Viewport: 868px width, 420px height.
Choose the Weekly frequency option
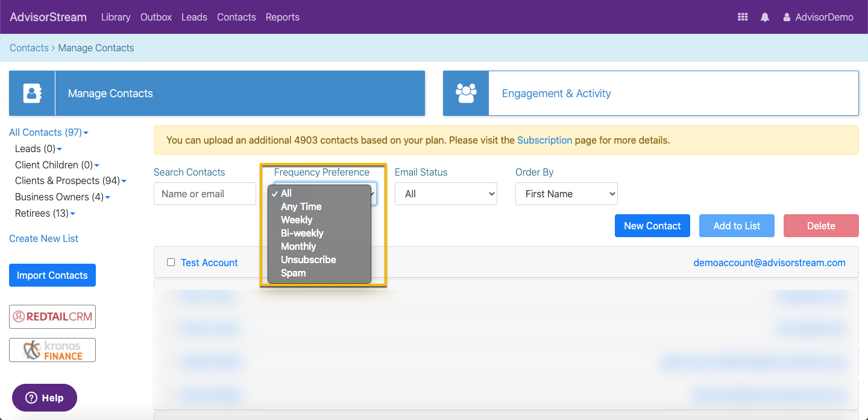pos(319,220)
